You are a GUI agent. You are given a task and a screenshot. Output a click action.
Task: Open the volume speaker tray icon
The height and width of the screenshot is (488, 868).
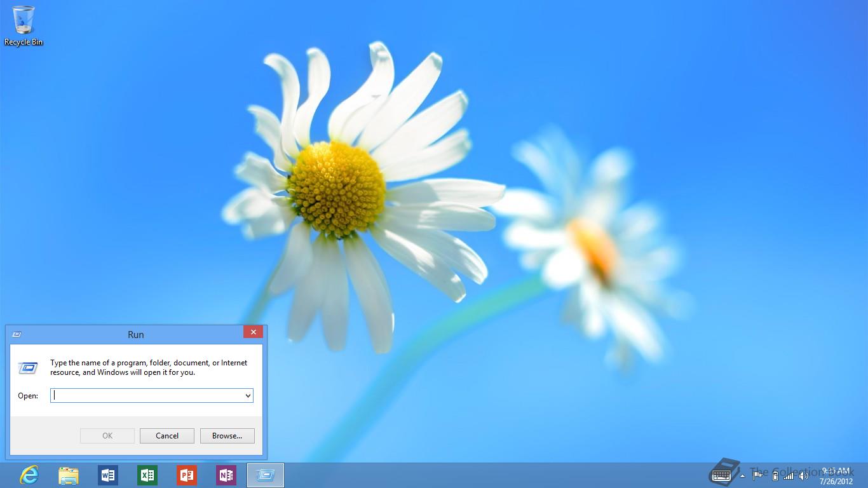[803, 475]
